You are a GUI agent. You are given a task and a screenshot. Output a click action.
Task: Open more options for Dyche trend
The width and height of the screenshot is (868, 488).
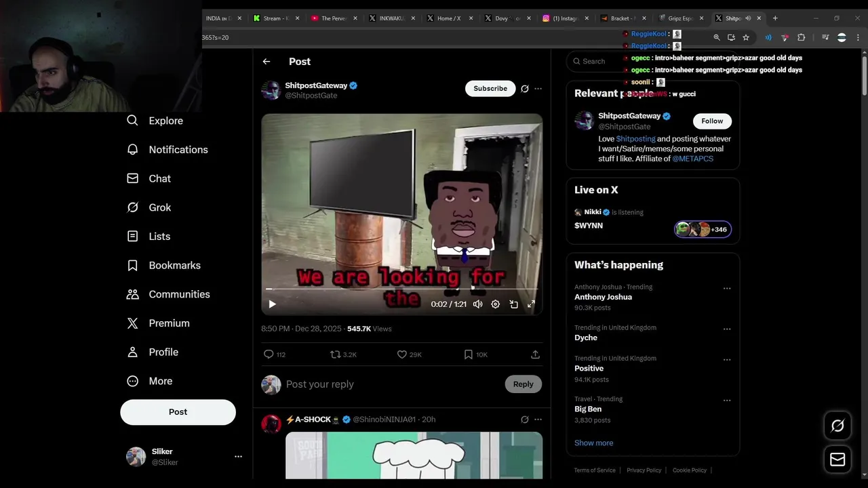[727, 329]
